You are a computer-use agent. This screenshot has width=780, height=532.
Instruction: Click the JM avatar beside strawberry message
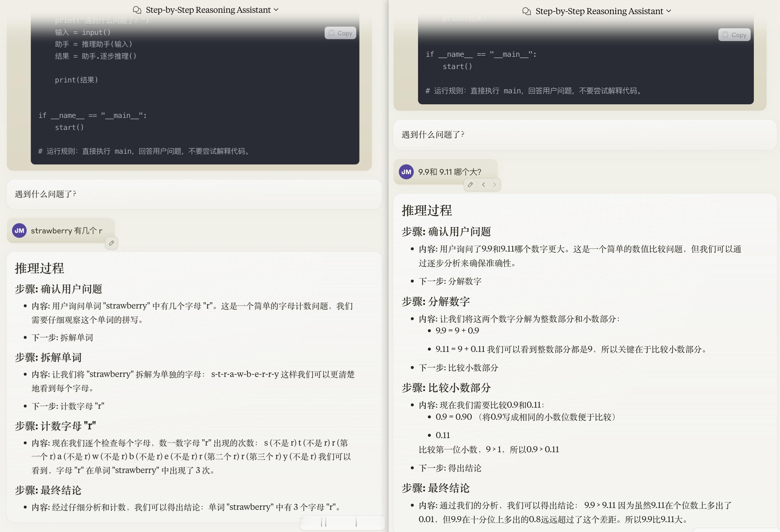(x=19, y=231)
